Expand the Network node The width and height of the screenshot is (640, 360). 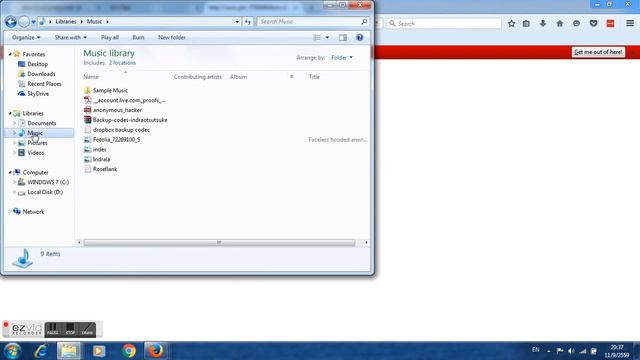pos(10,211)
